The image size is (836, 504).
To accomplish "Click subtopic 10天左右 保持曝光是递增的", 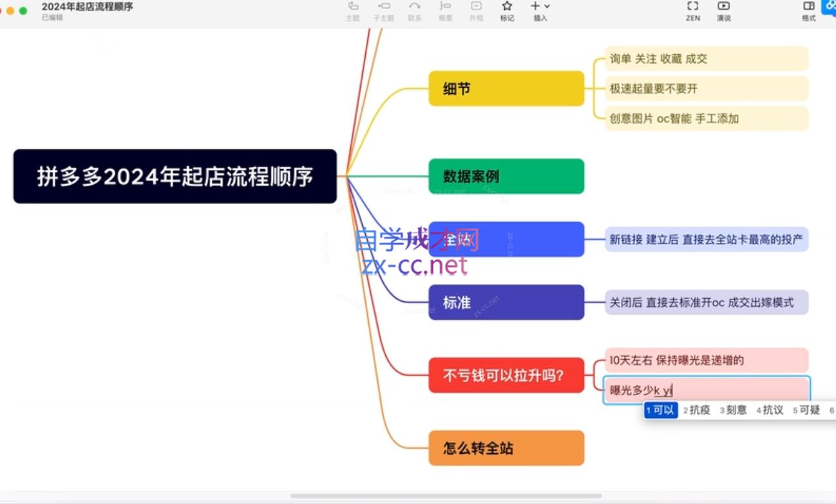I will [707, 360].
